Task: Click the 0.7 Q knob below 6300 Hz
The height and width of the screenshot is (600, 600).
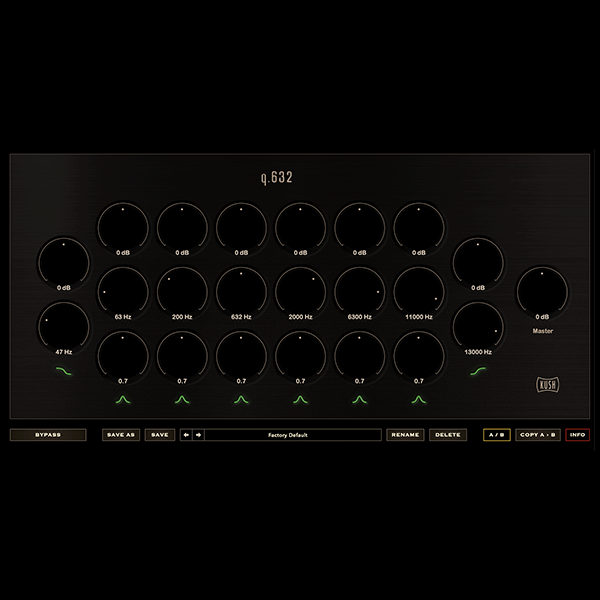Action: [x=359, y=357]
